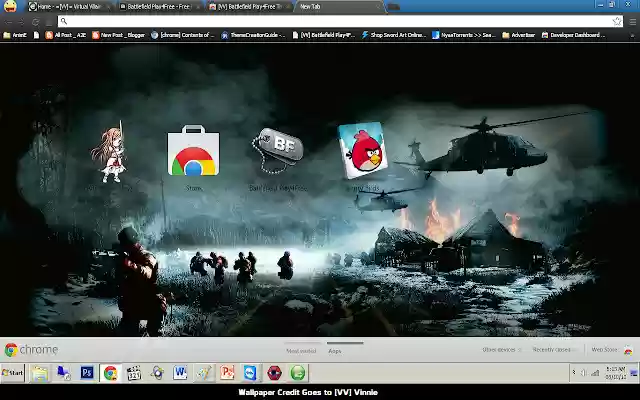Screen dimensions: 640x400
Task: Open the Shop Sword Art Online bookmark
Action: click(x=393, y=35)
